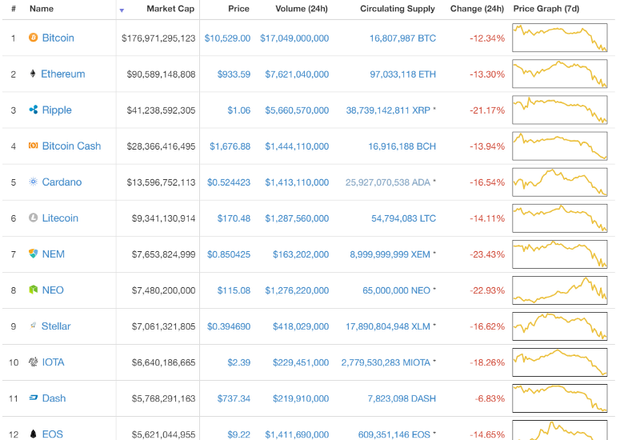
Task: Open IOTA's 7-day price graph
Action: click(x=560, y=362)
